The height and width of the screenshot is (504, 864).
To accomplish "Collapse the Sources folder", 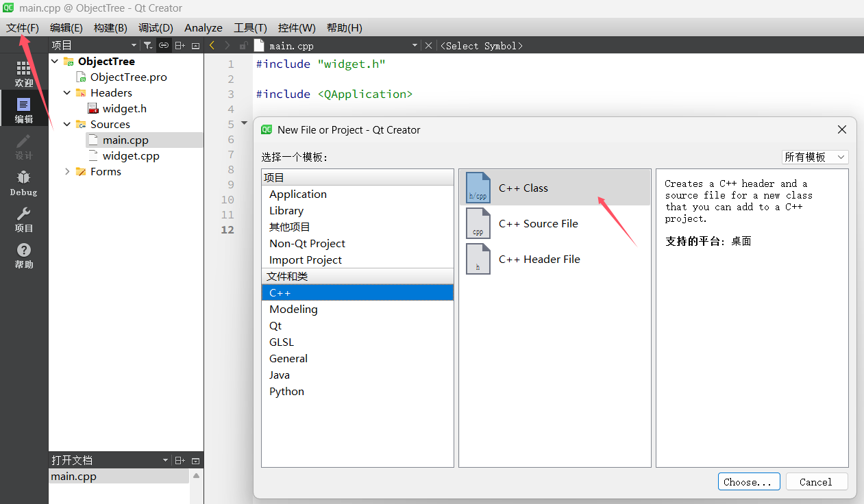I will click(x=67, y=124).
